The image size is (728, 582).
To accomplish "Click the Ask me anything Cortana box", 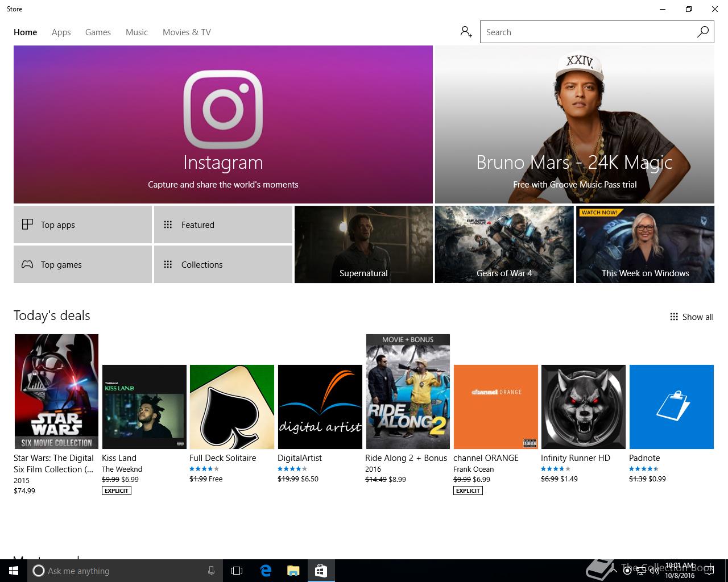I will click(126, 571).
